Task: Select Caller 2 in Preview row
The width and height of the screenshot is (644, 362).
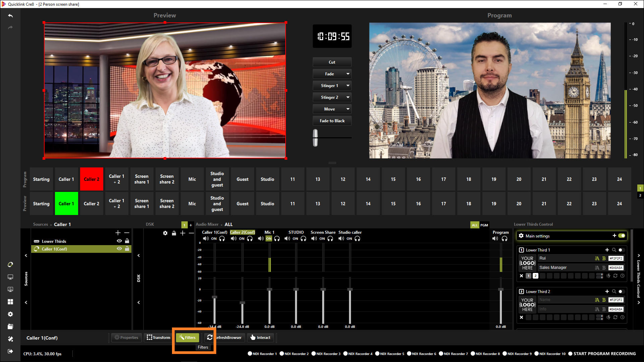Action: (92, 204)
